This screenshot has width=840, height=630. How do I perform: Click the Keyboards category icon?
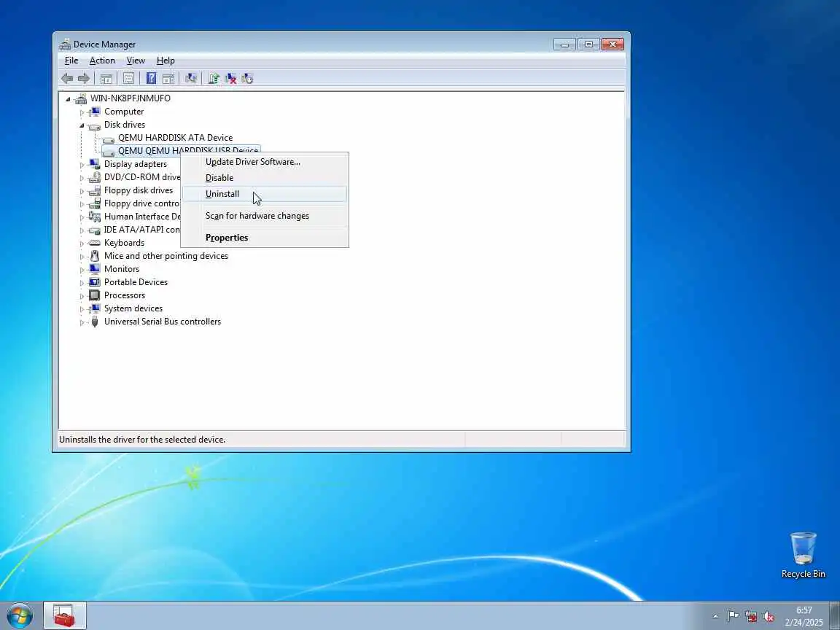point(95,243)
